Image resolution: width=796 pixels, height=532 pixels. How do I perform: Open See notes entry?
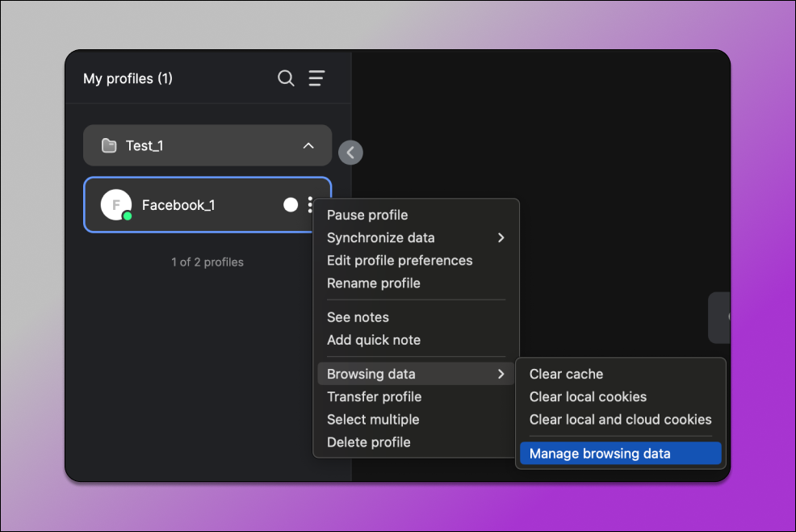point(358,317)
